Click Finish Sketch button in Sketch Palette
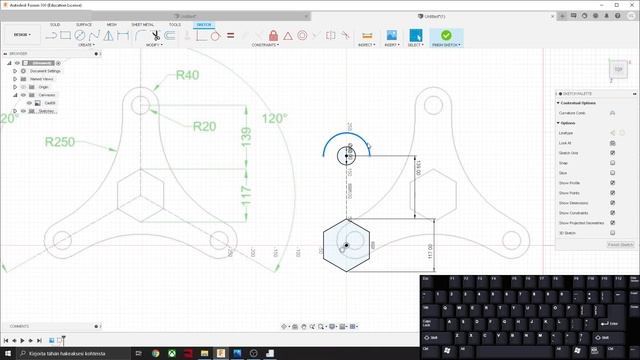 pyautogui.click(x=620, y=244)
